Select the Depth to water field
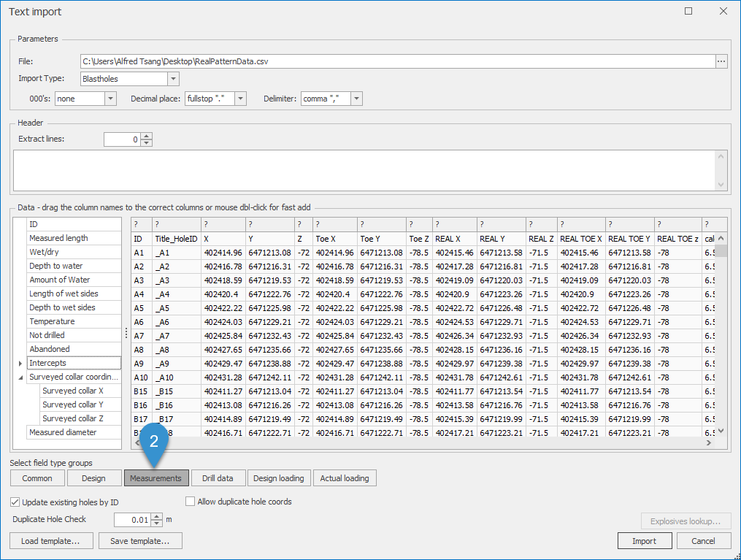 pyautogui.click(x=74, y=266)
